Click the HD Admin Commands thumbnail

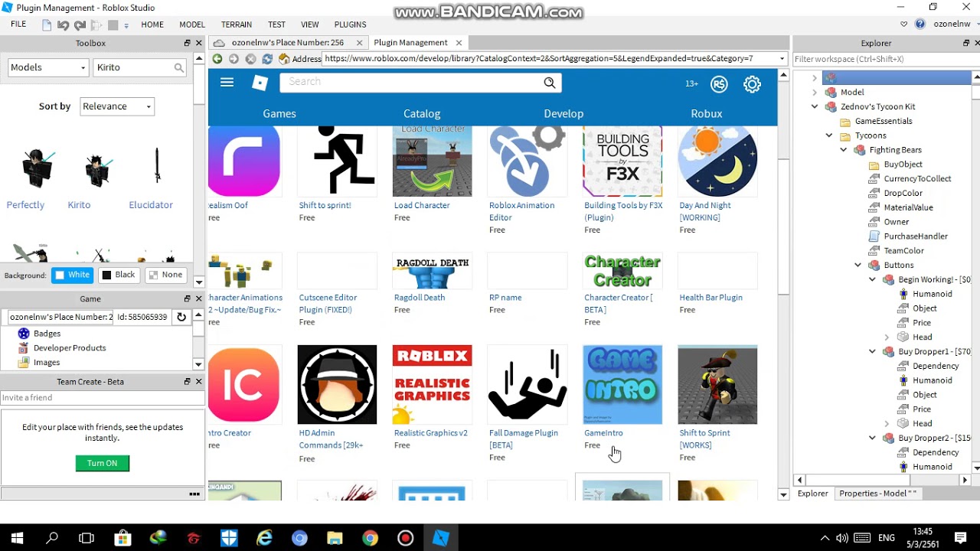pos(337,384)
